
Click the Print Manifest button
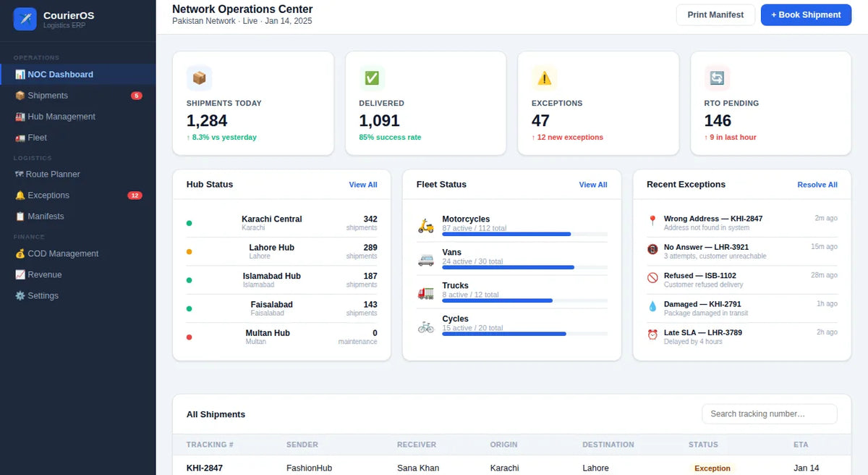pyautogui.click(x=715, y=15)
